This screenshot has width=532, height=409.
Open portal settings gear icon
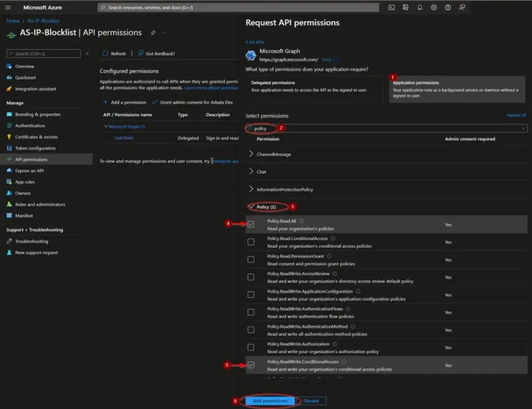[x=434, y=8]
